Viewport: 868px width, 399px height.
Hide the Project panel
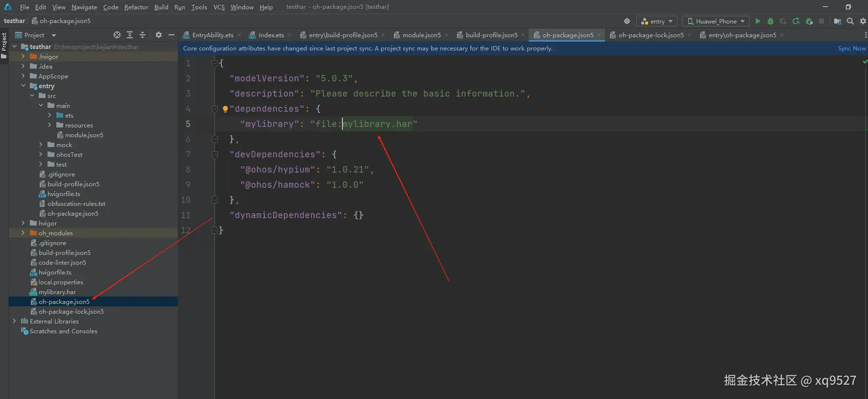171,35
